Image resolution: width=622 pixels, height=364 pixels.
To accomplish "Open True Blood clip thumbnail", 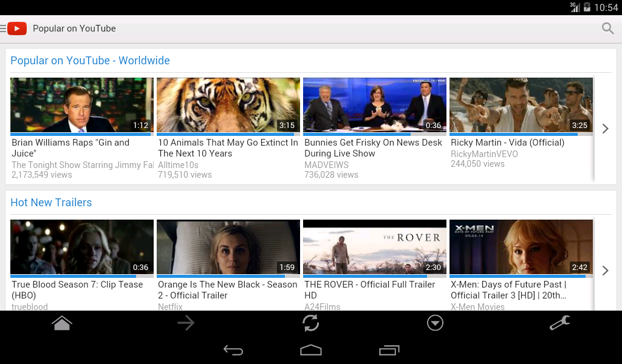I will click(x=82, y=247).
